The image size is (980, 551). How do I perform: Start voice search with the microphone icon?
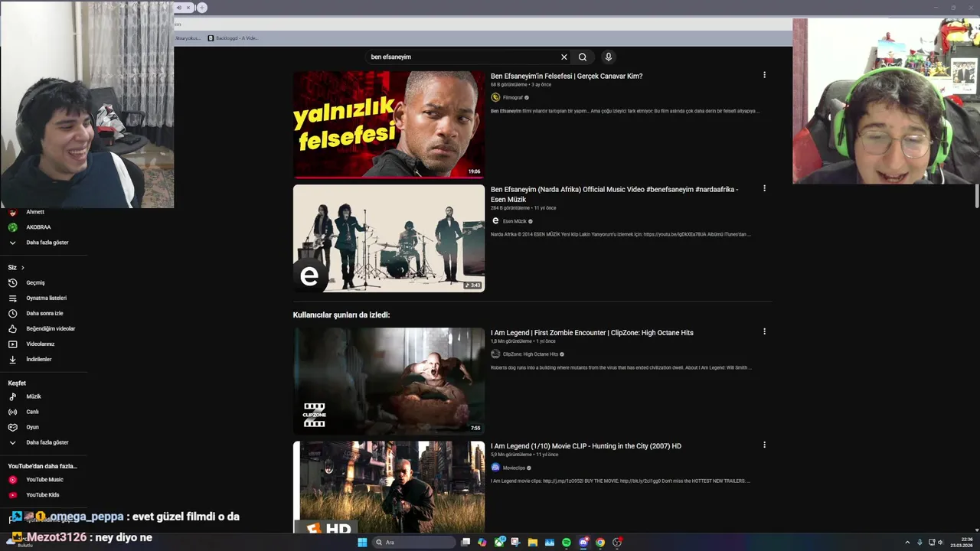click(x=609, y=57)
